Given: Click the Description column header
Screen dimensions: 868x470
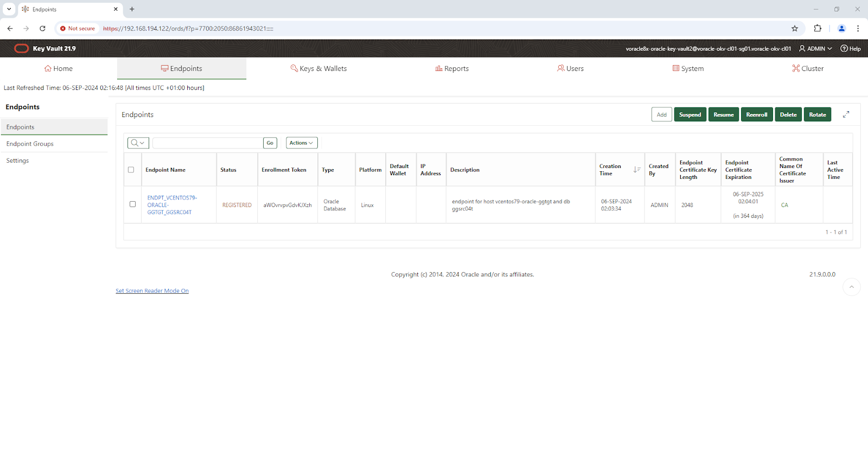Looking at the screenshot, I should pos(465,170).
